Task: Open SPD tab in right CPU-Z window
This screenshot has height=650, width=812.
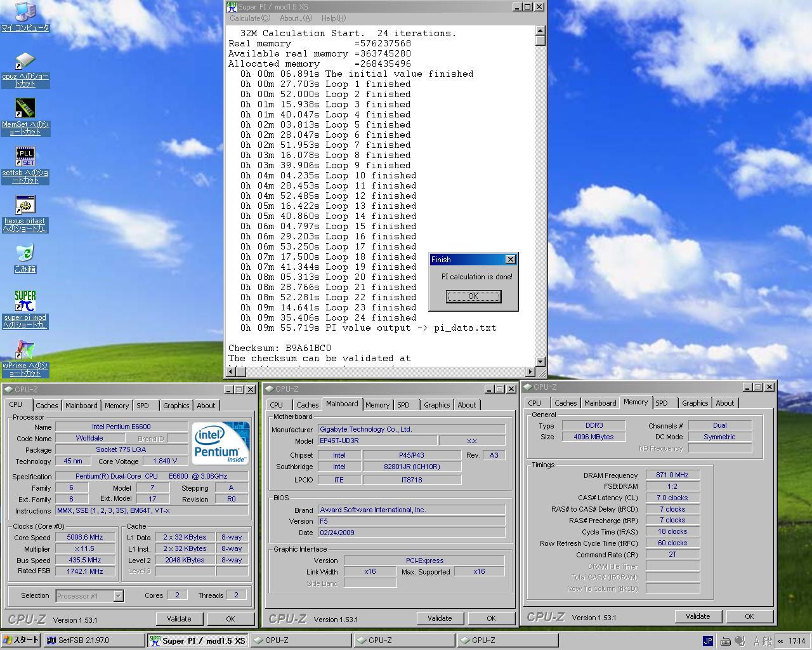Action: [x=662, y=403]
